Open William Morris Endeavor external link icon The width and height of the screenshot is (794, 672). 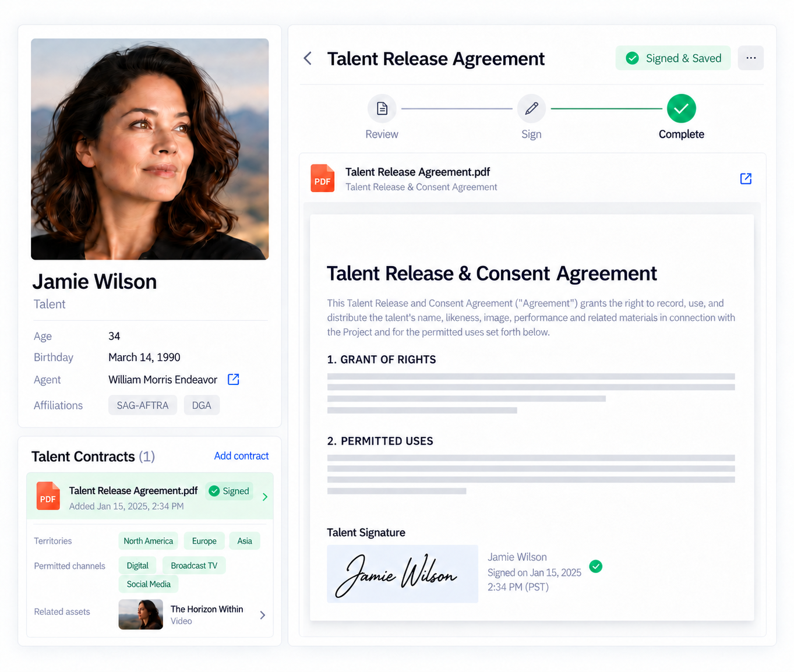pyautogui.click(x=233, y=379)
